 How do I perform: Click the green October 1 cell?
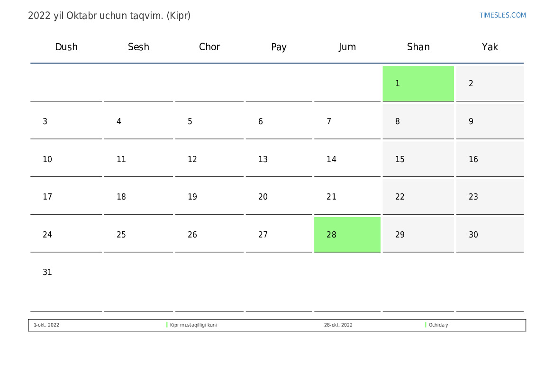418,83
